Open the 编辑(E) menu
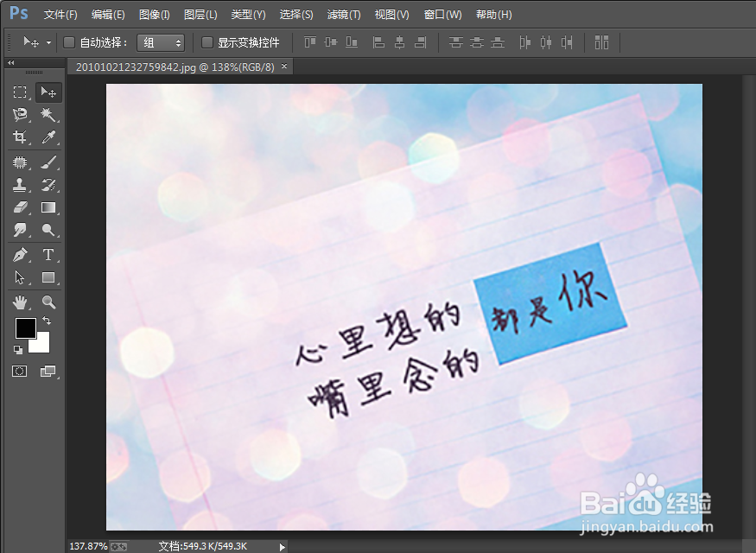The height and width of the screenshot is (553, 756). (x=108, y=15)
